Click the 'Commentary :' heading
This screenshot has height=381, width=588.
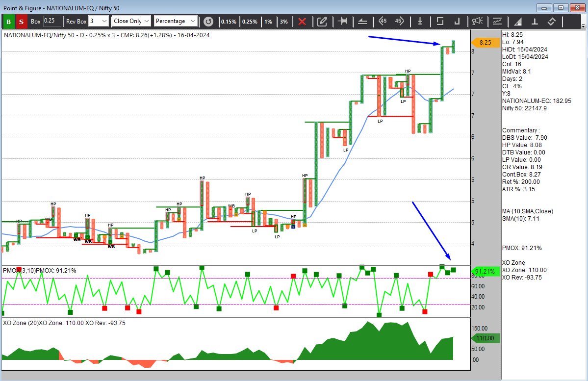521,130
